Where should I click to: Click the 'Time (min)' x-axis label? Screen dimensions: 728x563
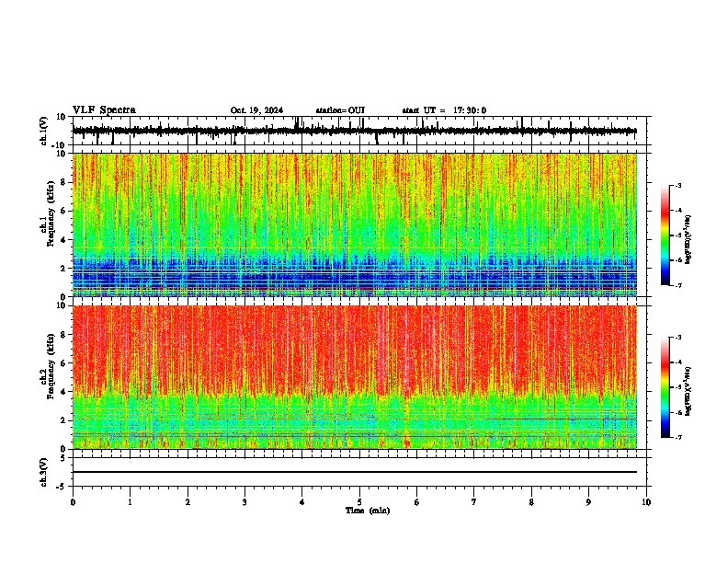pyautogui.click(x=368, y=511)
